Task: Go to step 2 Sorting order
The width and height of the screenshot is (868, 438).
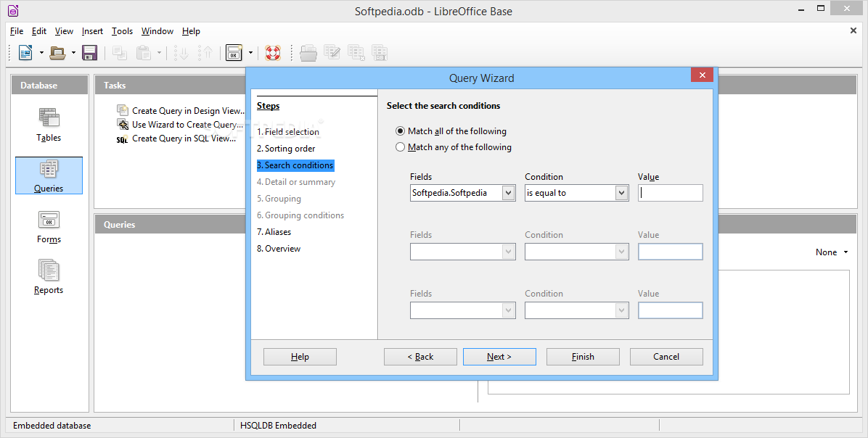Action: [286, 148]
